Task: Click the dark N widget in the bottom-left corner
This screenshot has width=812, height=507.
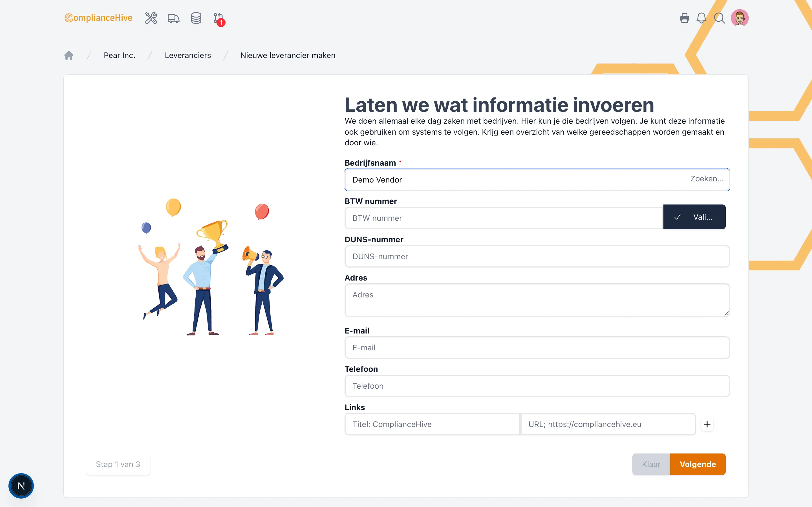Action: 21,486
